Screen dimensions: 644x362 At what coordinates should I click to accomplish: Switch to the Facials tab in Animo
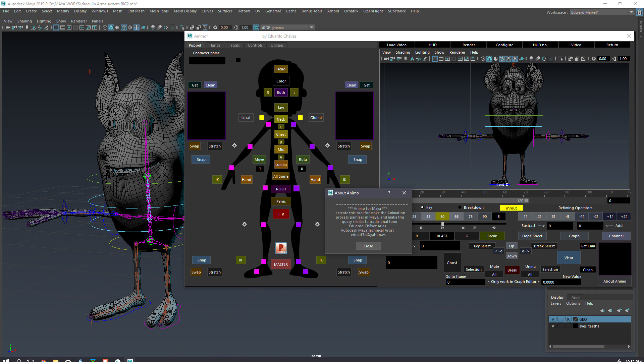click(x=234, y=45)
